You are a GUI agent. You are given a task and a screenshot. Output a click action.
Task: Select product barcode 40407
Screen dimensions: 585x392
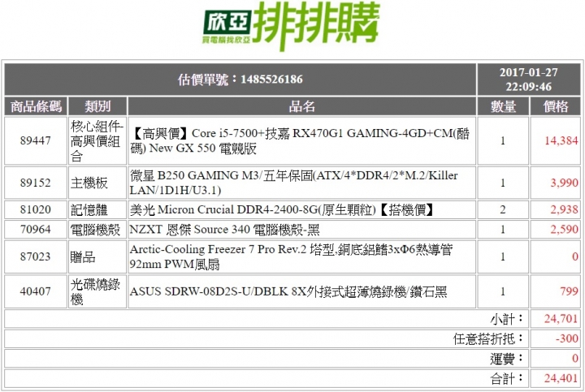[36, 291]
